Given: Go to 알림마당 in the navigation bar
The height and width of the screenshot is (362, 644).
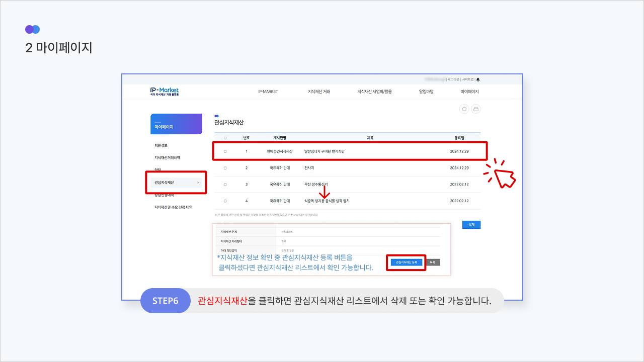Looking at the screenshot, I should pyautogui.click(x=426, y=92).
